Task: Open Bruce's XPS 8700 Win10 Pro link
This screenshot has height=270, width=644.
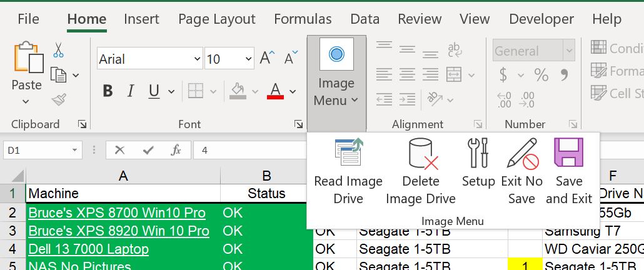Action: [x=117, y=213]
